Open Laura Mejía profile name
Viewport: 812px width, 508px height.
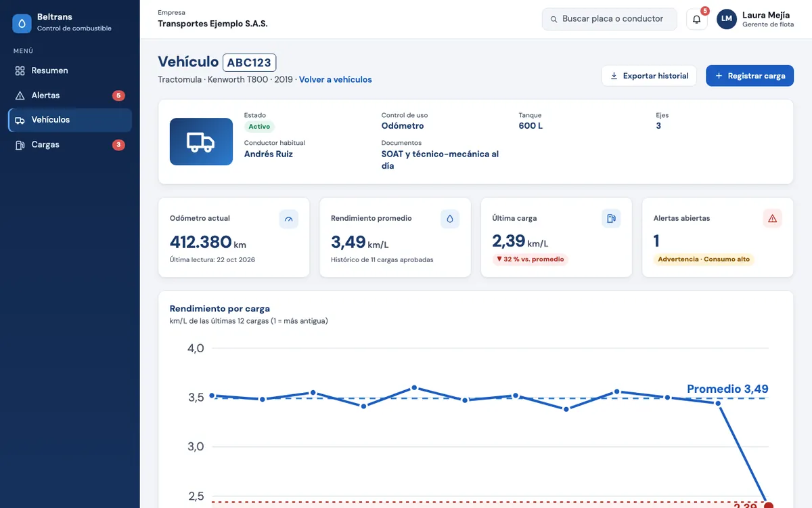[766, 15]
